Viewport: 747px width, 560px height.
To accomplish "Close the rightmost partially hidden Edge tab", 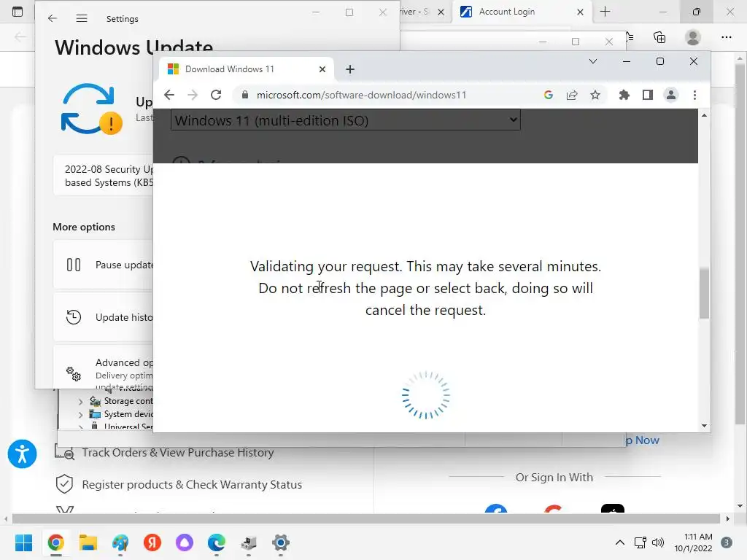I will click(x=441, y=12).
